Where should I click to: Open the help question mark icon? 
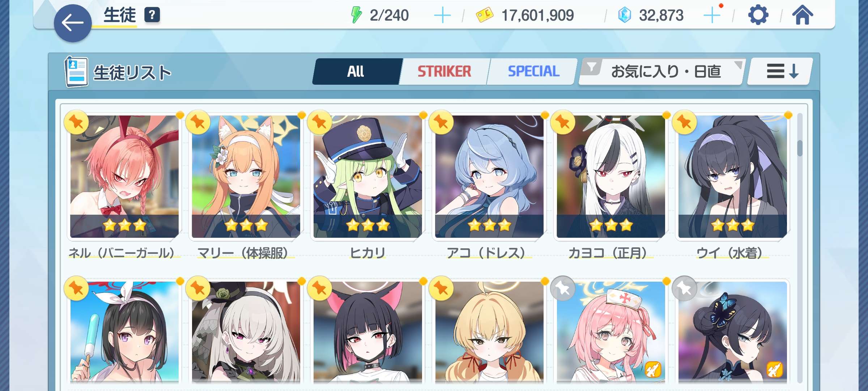[152, 15]
